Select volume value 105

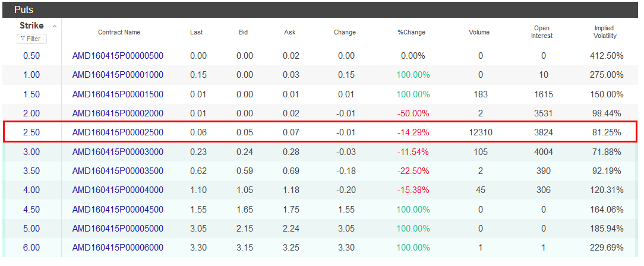pos(481,152)
